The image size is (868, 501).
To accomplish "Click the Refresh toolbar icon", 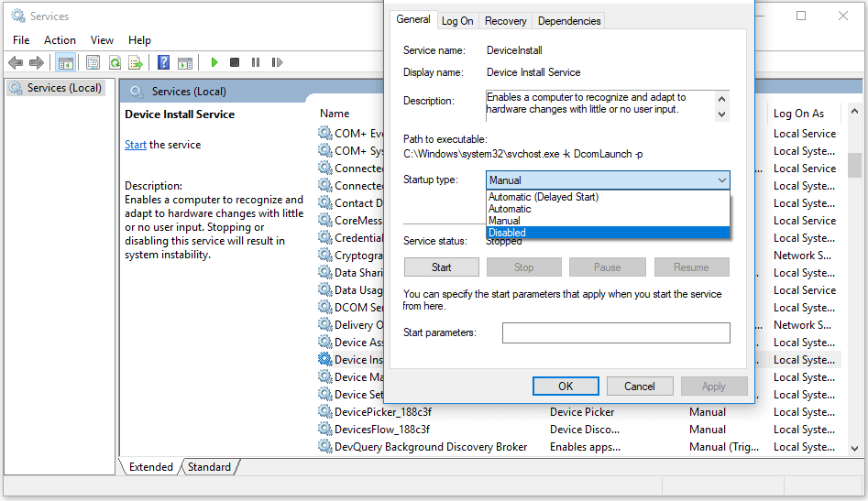I will tap(115, 62).
